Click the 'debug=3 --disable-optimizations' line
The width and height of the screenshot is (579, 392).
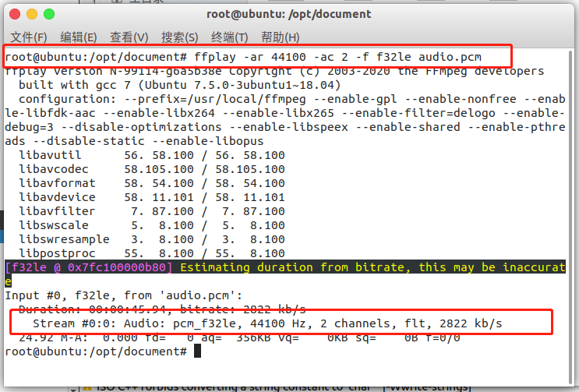coord(285,127)
